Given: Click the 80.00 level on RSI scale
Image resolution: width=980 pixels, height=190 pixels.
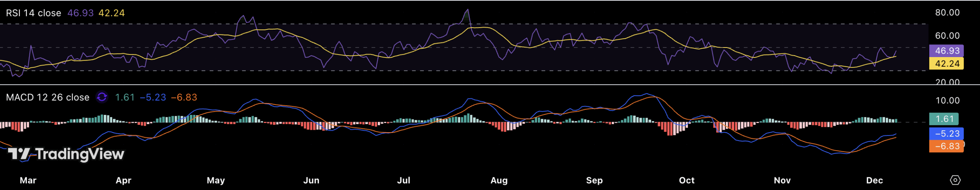Looking at the screenshot, I should [x=947, y=13].
